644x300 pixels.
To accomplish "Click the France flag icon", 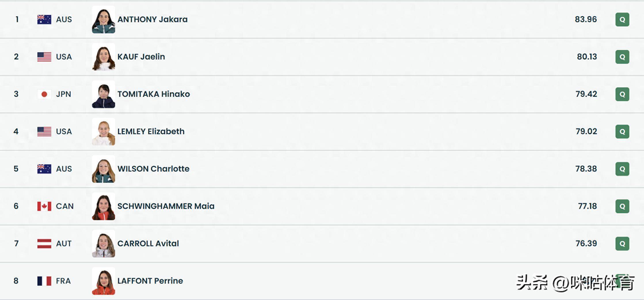I will pos(44,281).
